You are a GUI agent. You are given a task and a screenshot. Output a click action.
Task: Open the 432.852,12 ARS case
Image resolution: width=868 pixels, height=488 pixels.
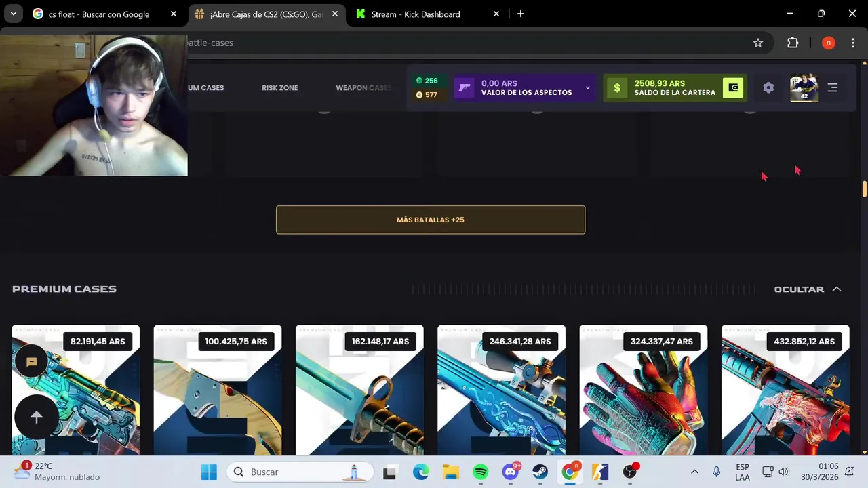point(785,390)
